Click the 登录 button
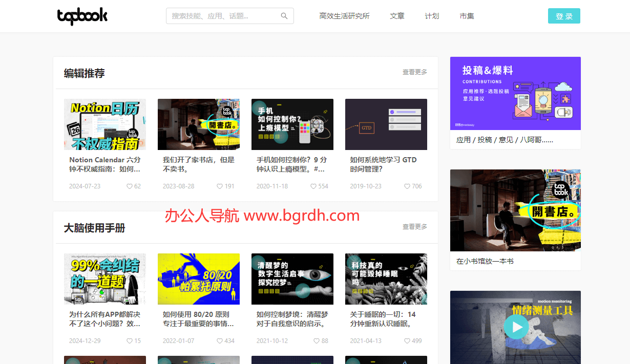 click(x=564, y=16)
